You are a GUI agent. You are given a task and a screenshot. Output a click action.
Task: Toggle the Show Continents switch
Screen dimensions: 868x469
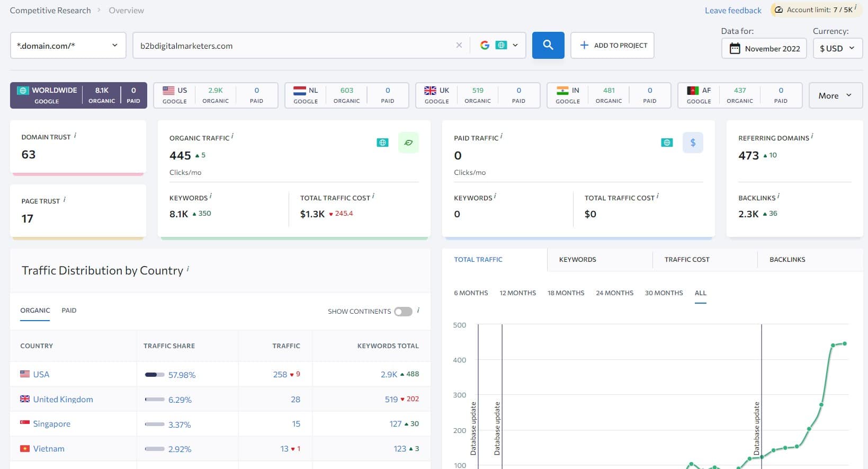pyautogui.click(x=403, y=312)
